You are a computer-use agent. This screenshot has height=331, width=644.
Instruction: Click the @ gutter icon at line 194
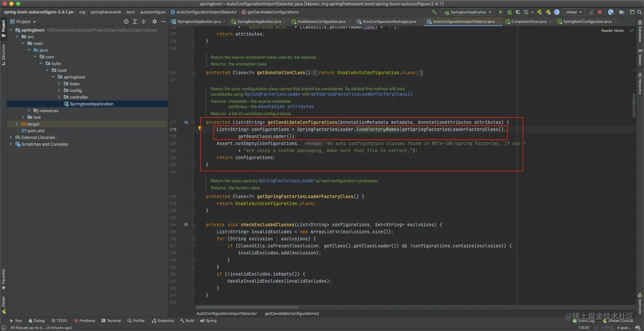(x=186, y=224)
